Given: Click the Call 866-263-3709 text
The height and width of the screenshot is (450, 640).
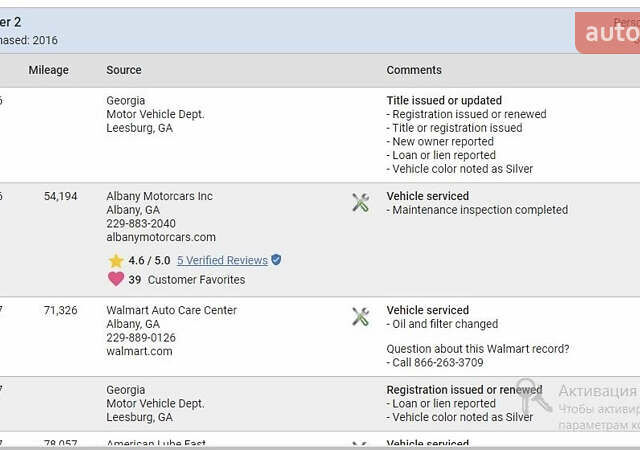Looking at the screenshot, I should point(438,362).
